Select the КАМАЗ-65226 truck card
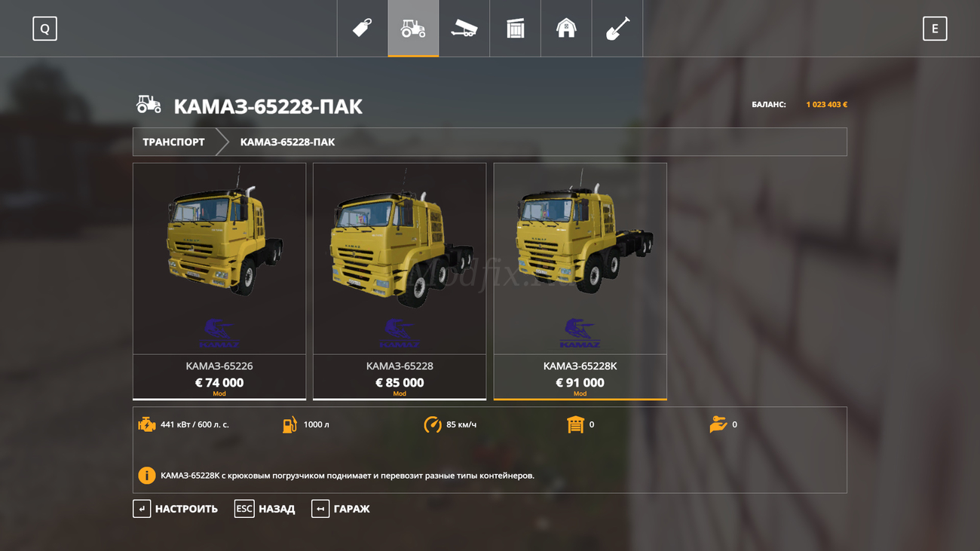 (219, 281)
